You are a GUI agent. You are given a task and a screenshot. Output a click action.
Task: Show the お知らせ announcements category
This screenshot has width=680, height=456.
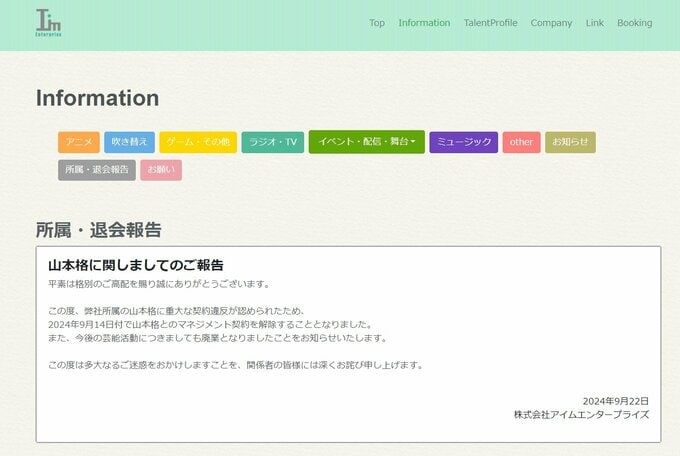point(570,142)
